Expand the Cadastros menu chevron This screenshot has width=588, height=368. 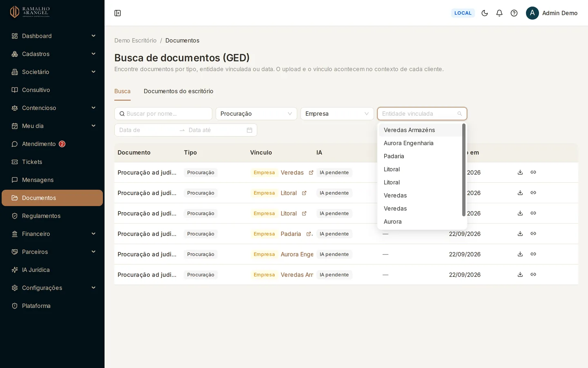[x=94, y=54]
